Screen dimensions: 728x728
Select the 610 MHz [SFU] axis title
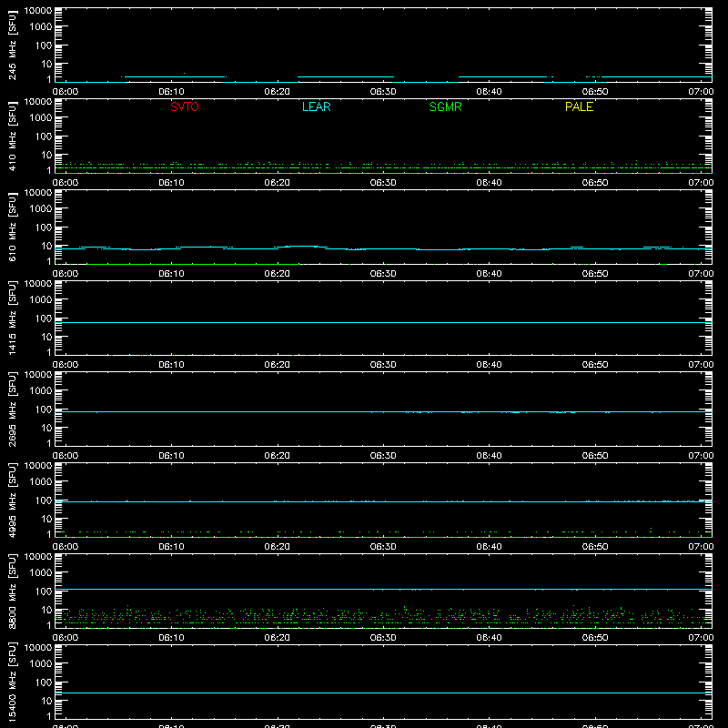click(x=13, y=227)
